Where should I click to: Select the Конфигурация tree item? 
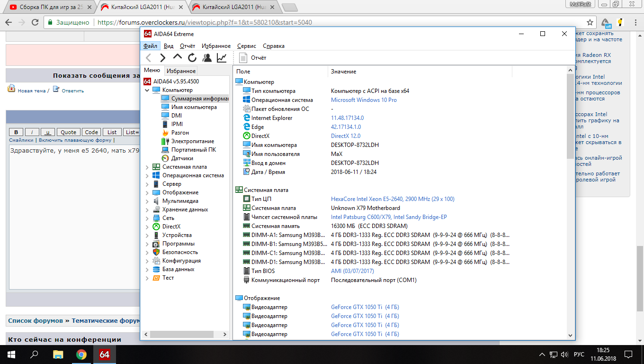click(x=177, y=261)
